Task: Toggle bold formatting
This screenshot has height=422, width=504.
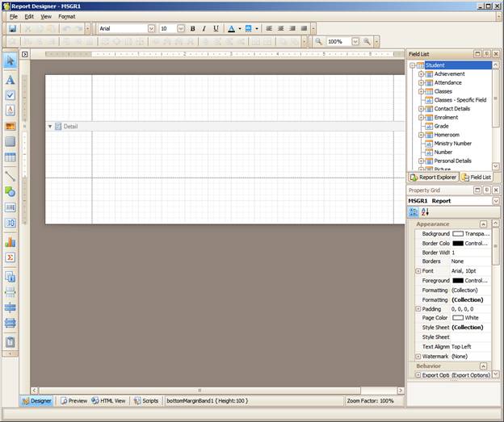Action: (x=192, y=28)
